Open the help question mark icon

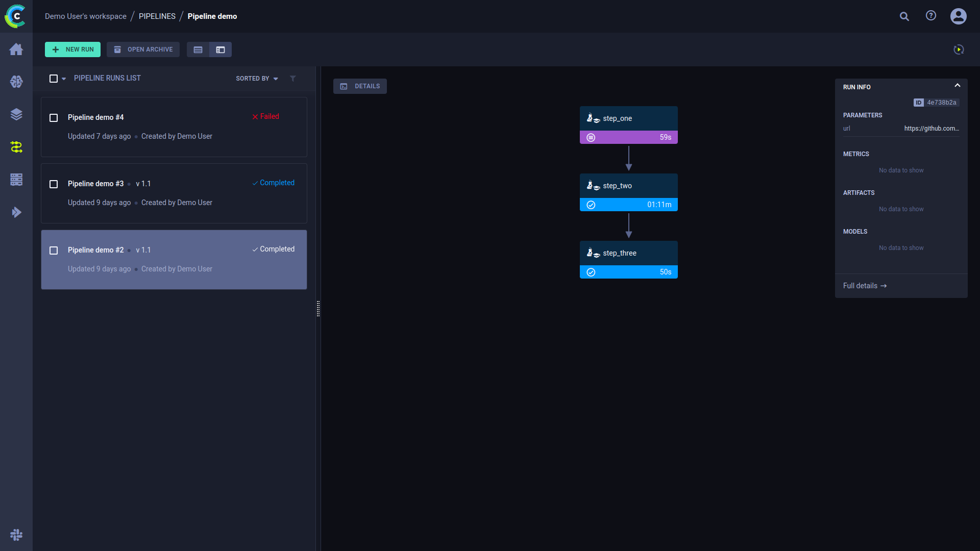coord(931,16)
